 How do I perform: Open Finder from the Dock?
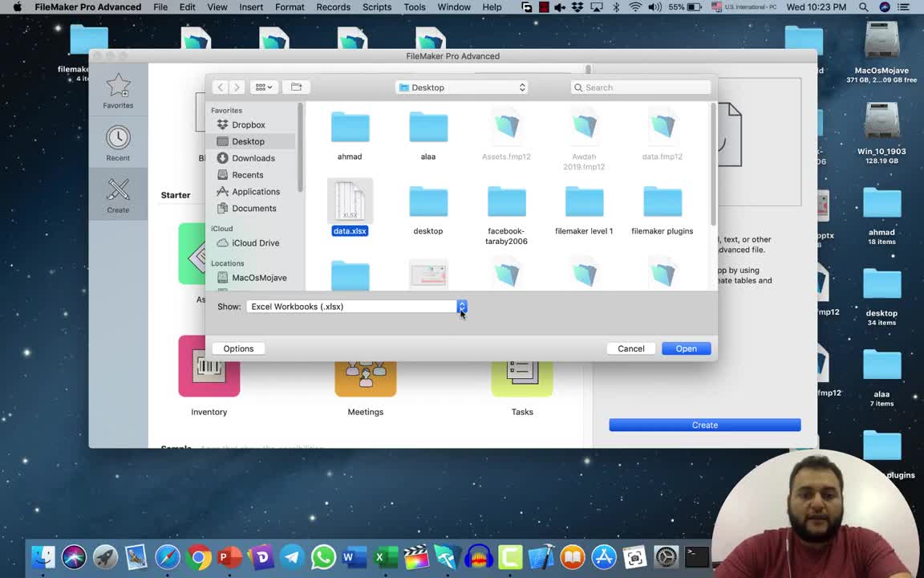pos(43,557)
